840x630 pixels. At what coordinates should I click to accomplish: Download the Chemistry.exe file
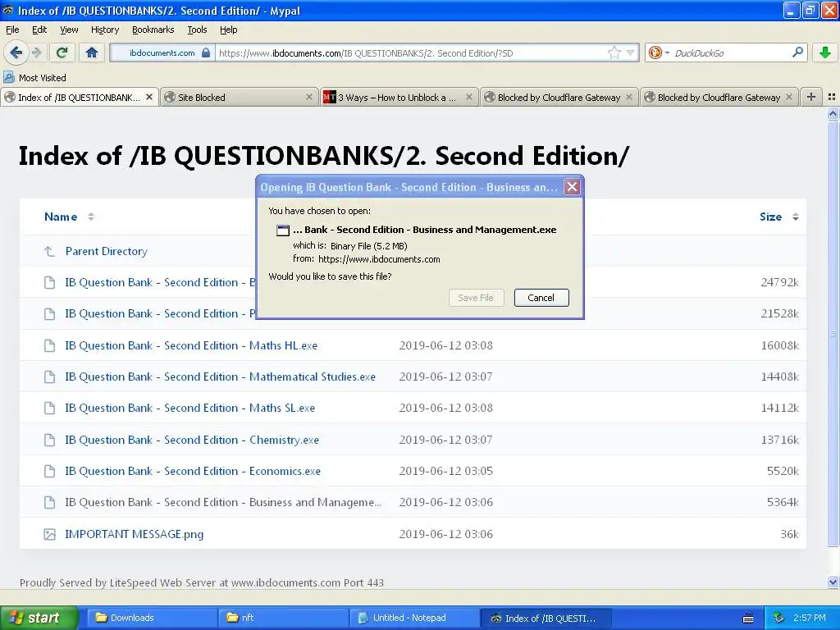coord(192,440)
